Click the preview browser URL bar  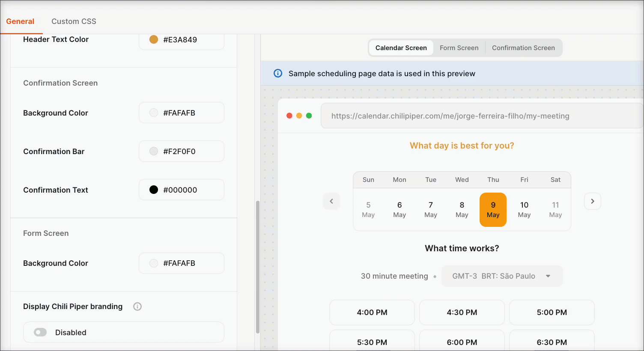click(x=482, y=116)
